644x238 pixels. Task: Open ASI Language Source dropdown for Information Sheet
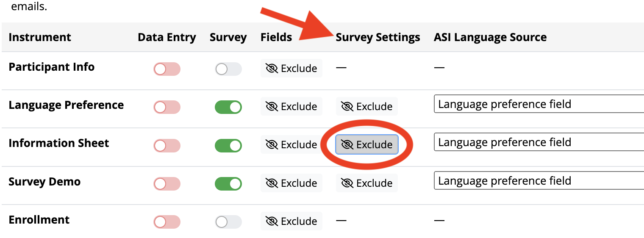click(x=539, y=142)
